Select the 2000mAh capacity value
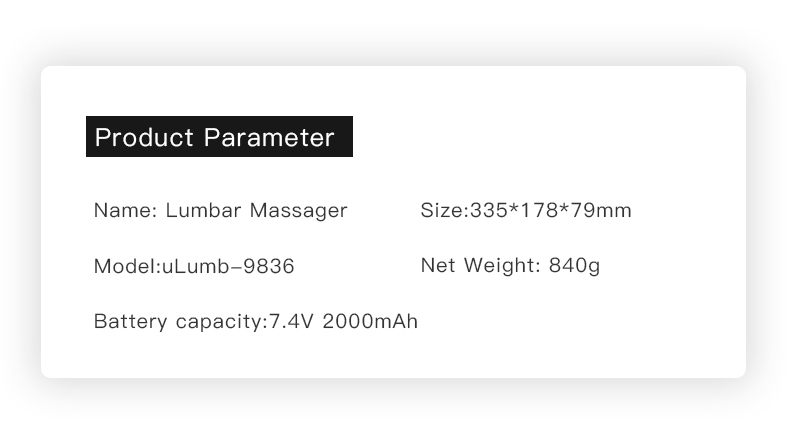The height and width of the screenshot is (435, 790). (370, 321)
